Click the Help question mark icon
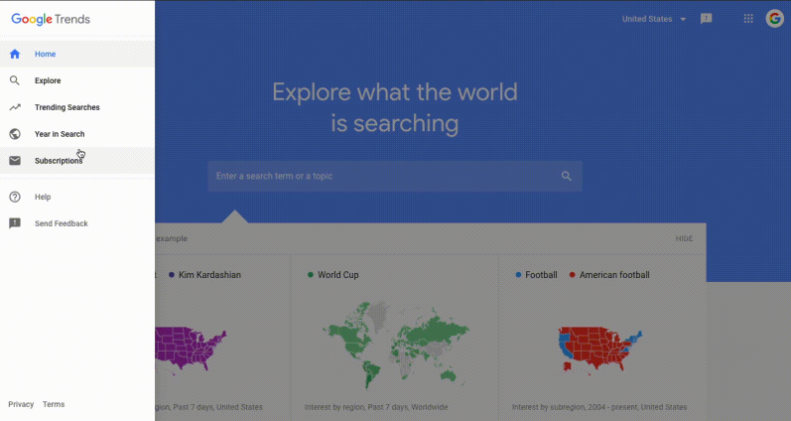 coord(15,197)
